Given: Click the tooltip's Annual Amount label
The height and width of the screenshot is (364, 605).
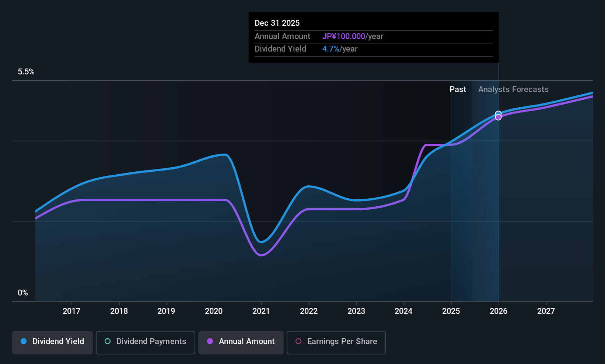Looking at the screenshot, I should click(x=283, y=36).
